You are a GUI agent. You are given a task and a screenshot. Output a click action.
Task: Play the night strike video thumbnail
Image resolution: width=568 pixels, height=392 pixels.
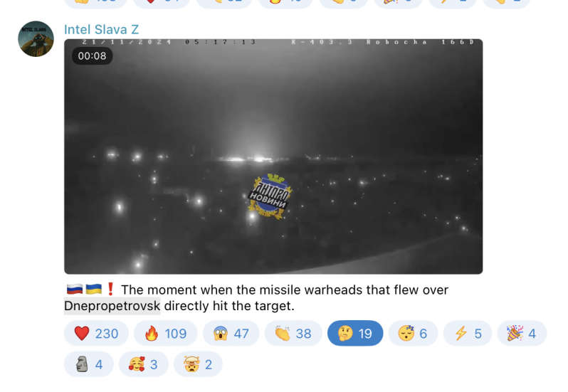(x=273, y=157)
